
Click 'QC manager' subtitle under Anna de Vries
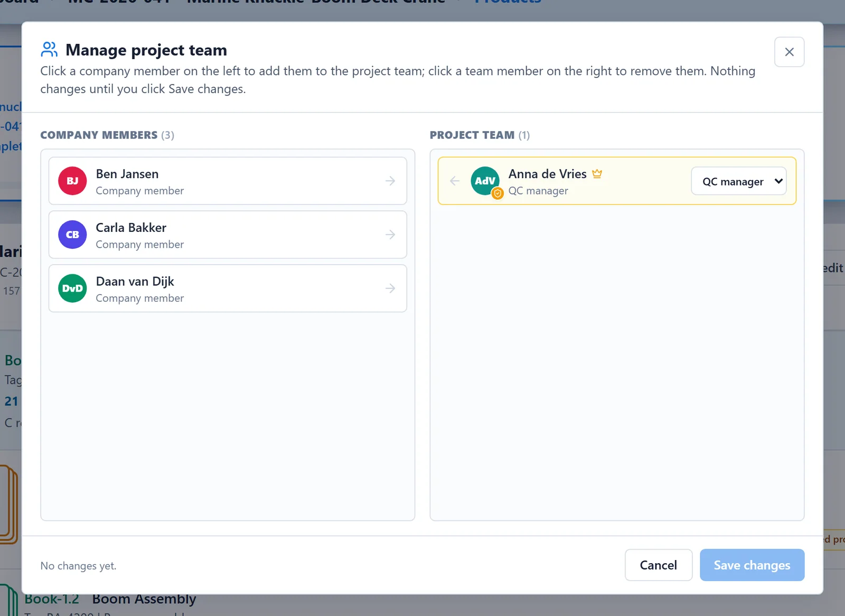tap(538, 191)
